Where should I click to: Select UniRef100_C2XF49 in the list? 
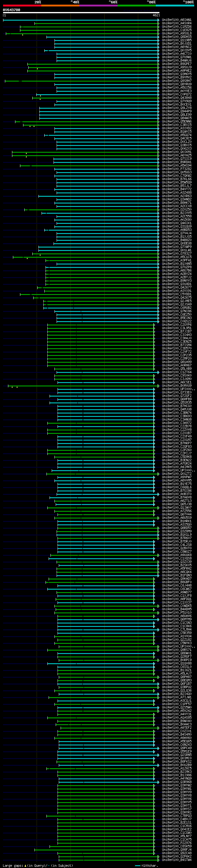click(x=177, y=436)
